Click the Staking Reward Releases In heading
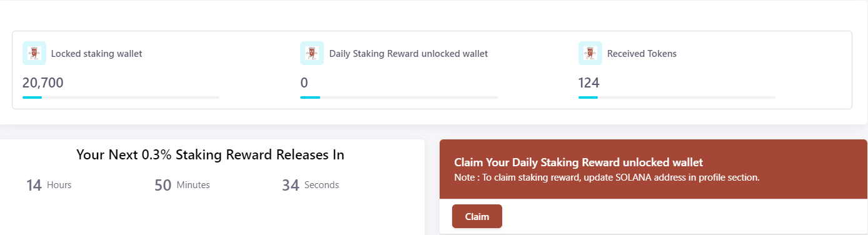The image size is (868, 235). [210, 154]
